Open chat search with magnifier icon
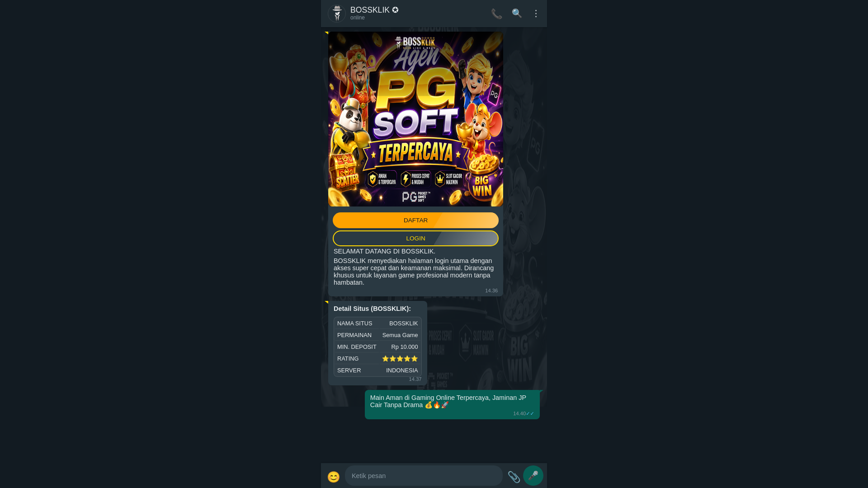Image resolution: width=868 pixels, height=488 pixels. tap(517, 13)
